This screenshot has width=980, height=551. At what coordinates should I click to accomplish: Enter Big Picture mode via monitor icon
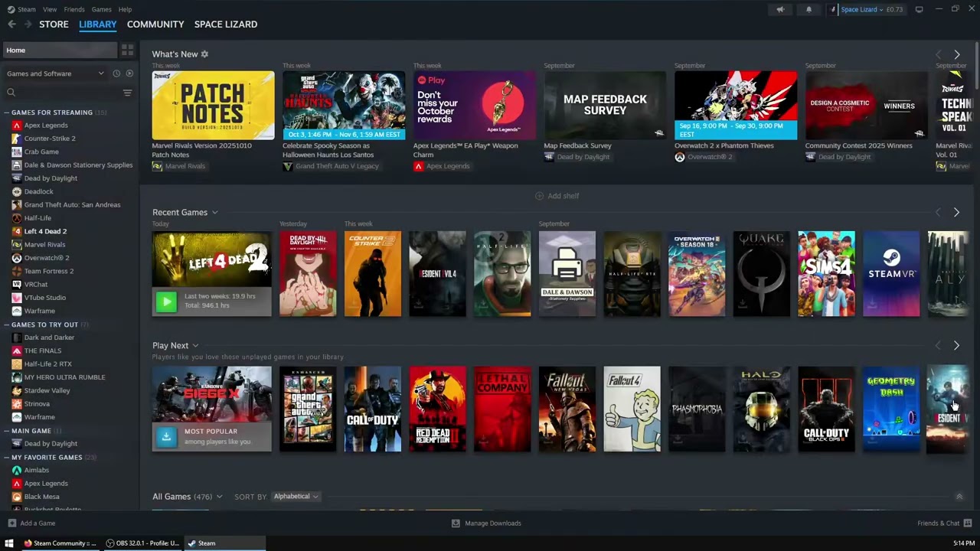click(919, 9)
